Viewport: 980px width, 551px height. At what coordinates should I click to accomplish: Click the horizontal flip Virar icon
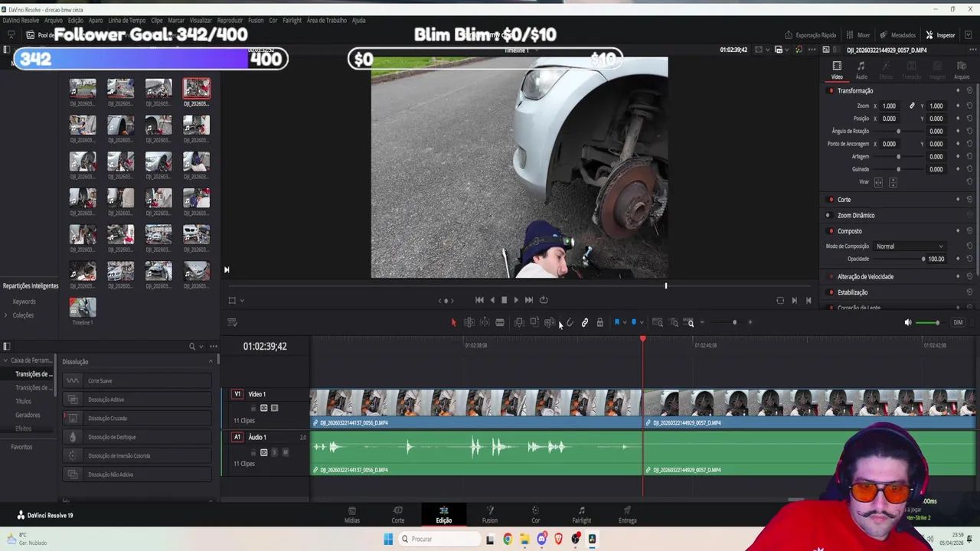[x=878, y=182]
